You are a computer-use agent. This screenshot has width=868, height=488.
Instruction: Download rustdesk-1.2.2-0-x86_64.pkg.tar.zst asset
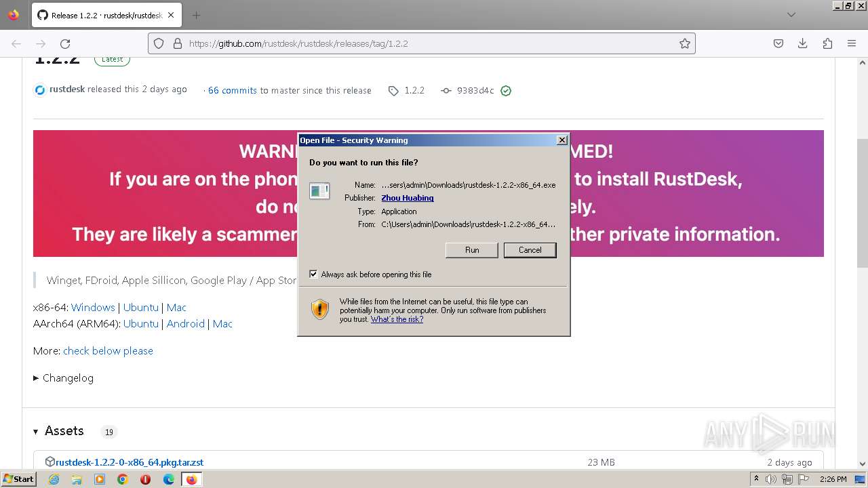[130, 462]
